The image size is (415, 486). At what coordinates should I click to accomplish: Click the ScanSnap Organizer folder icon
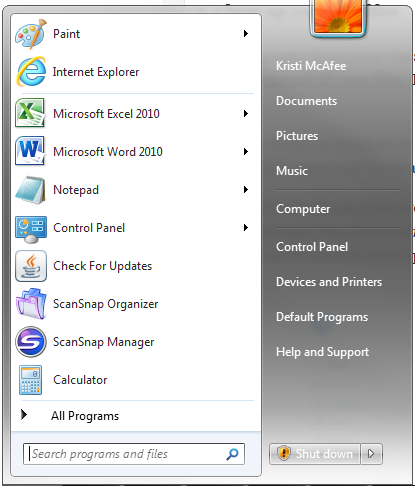pyautogui.click(x=31, y=304)
